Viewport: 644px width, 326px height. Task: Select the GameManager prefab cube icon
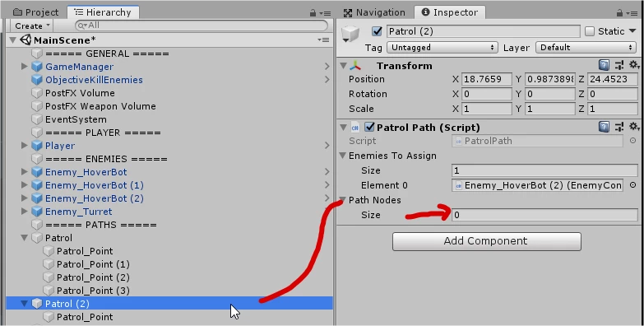[x=37, y=67]
